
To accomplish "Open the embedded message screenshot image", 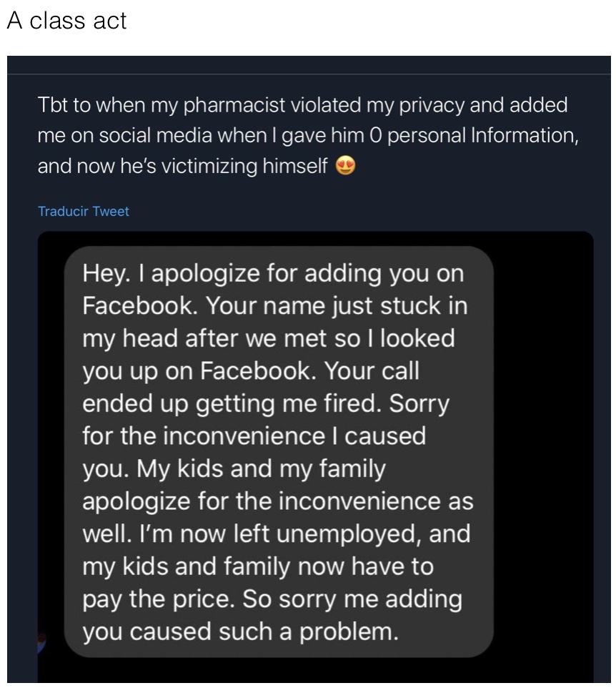I will (x=315, y=456).
